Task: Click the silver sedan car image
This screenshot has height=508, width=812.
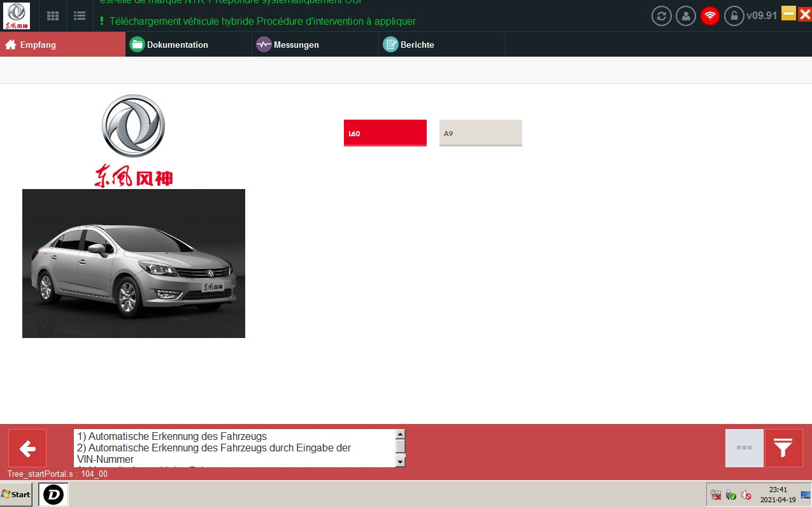Action: 134,264
